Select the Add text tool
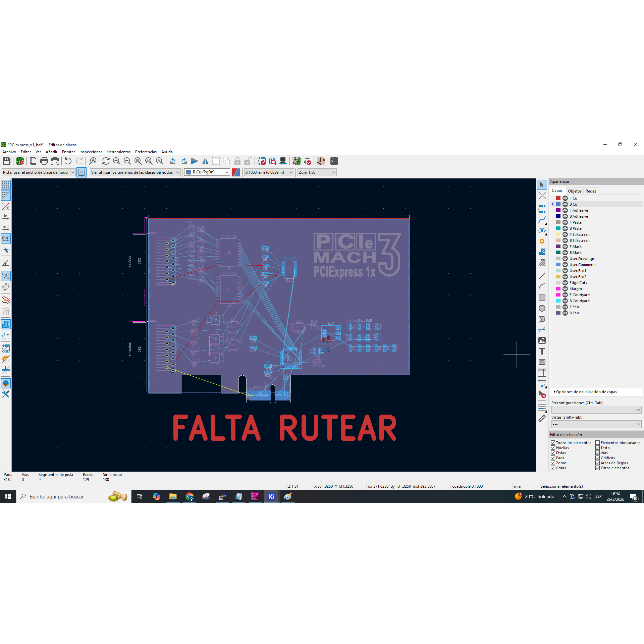This screenshot has width=644, height=644. tap(542, 351)
